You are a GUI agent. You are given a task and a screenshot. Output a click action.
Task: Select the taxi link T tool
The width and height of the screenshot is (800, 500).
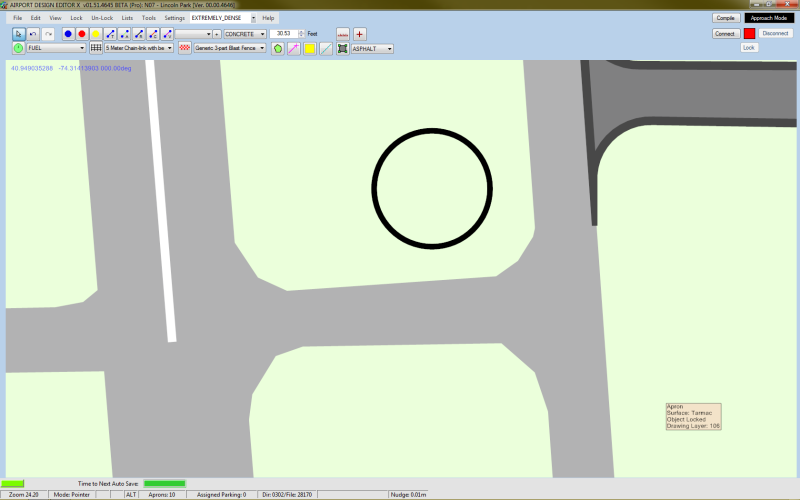click(x=110, y=34)
